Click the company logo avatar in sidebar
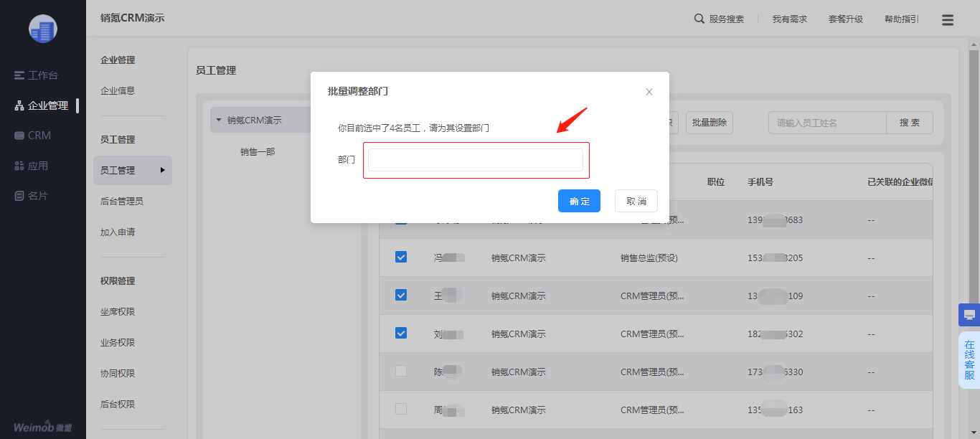Image resolution: width=980 pixels, height=439 pixels. pos(43,29)
